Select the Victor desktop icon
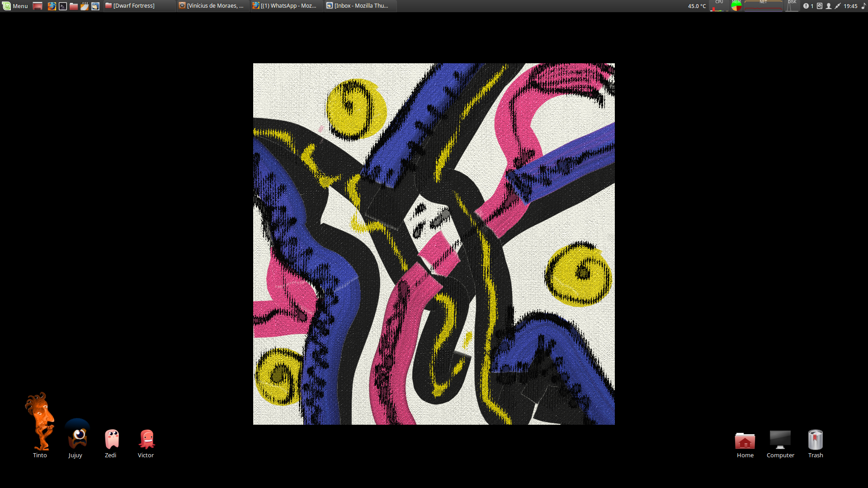 pos(146,444)
